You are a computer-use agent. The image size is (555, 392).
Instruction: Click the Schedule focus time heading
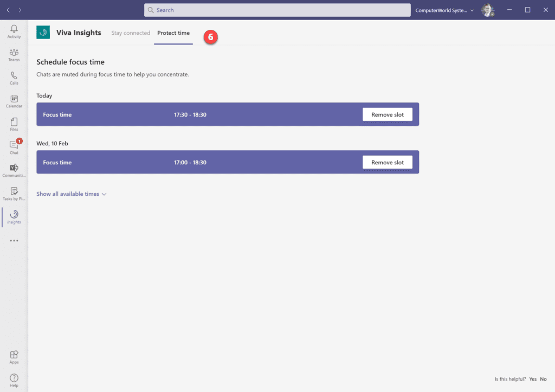pos(70,62)
